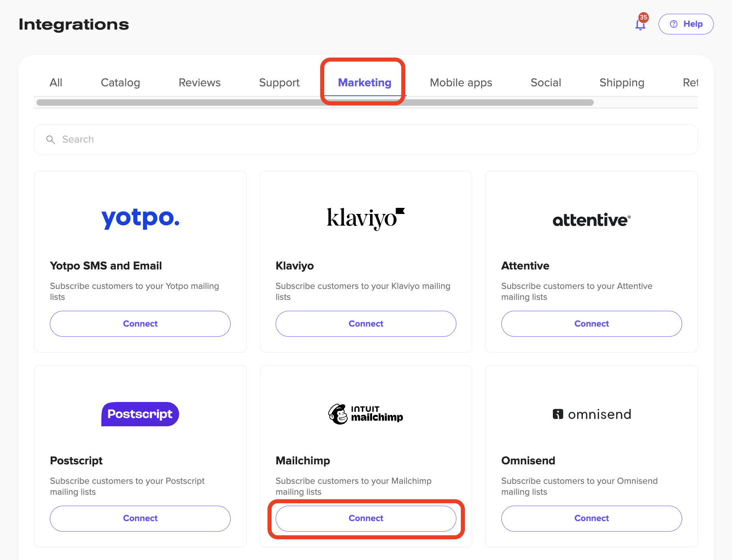Open the Shipping tab
732x560 pixels.
click(622, 83)
